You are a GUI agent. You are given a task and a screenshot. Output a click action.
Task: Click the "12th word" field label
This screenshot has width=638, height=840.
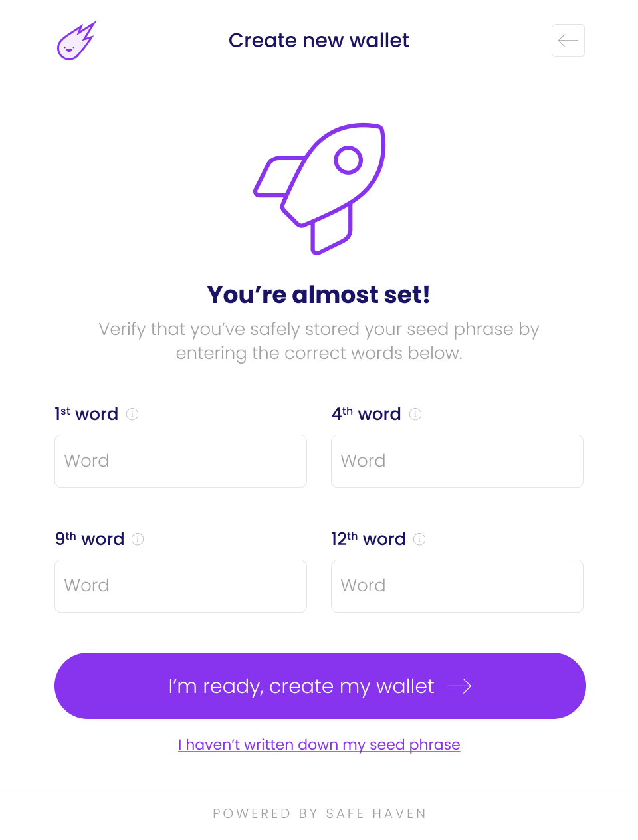368,539
